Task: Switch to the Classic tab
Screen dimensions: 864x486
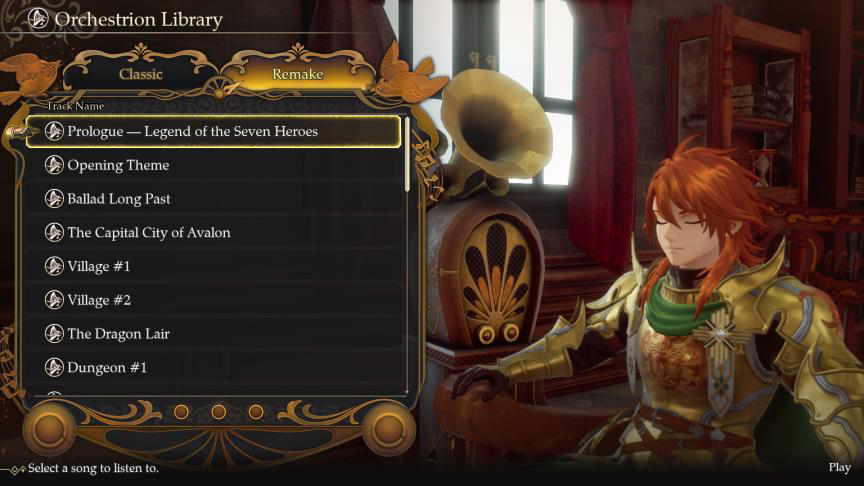Action: (141, 74)
